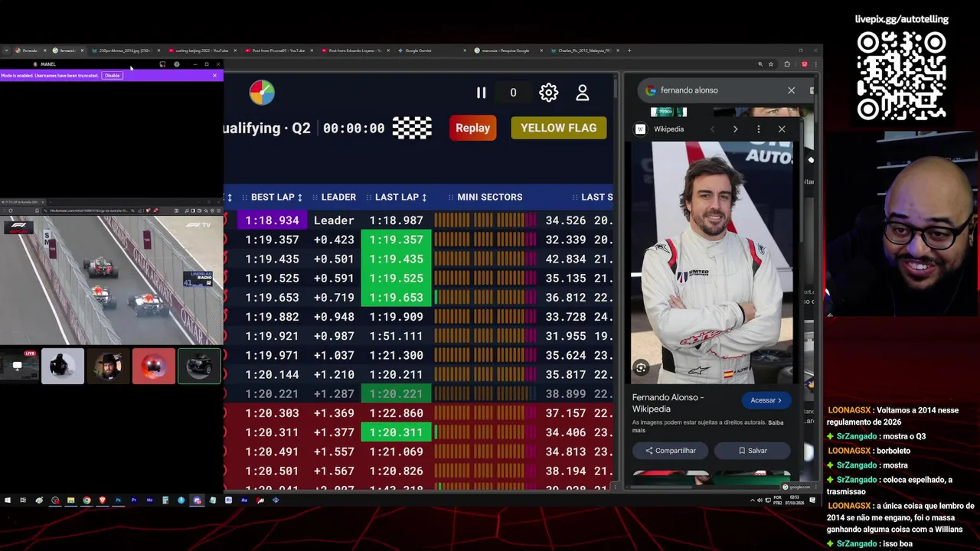
Task: Reload the F1 TV browser window
Action: click(11, 210)
